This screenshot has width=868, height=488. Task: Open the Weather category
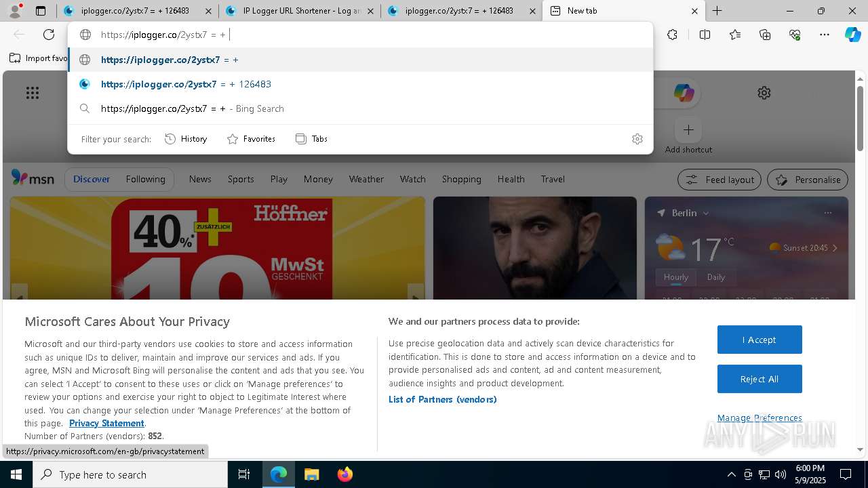(366, 179)
